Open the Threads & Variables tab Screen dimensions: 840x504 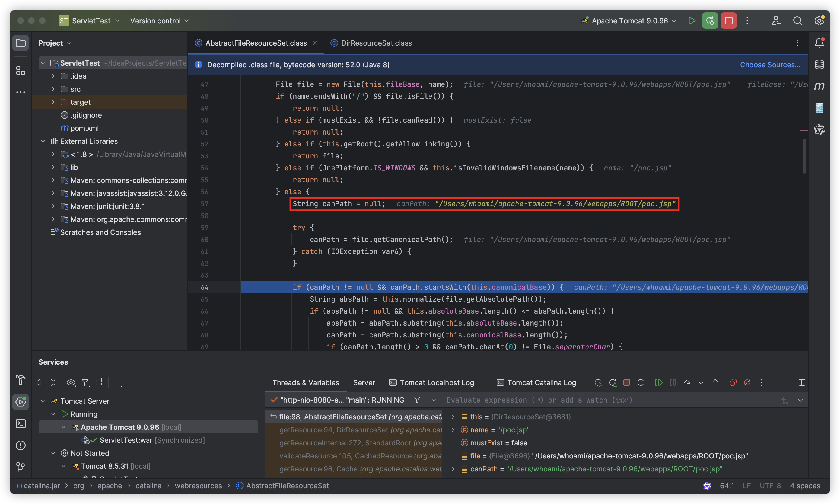point(306,383)
